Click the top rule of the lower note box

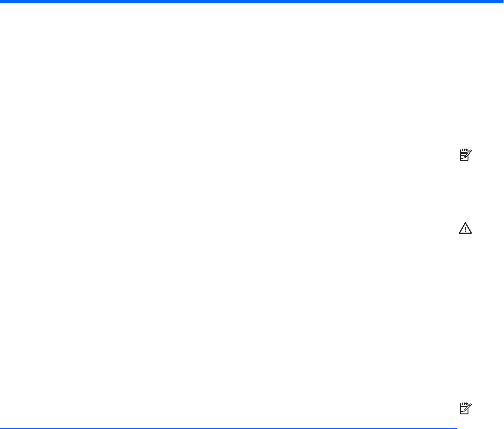pos(229,401)
